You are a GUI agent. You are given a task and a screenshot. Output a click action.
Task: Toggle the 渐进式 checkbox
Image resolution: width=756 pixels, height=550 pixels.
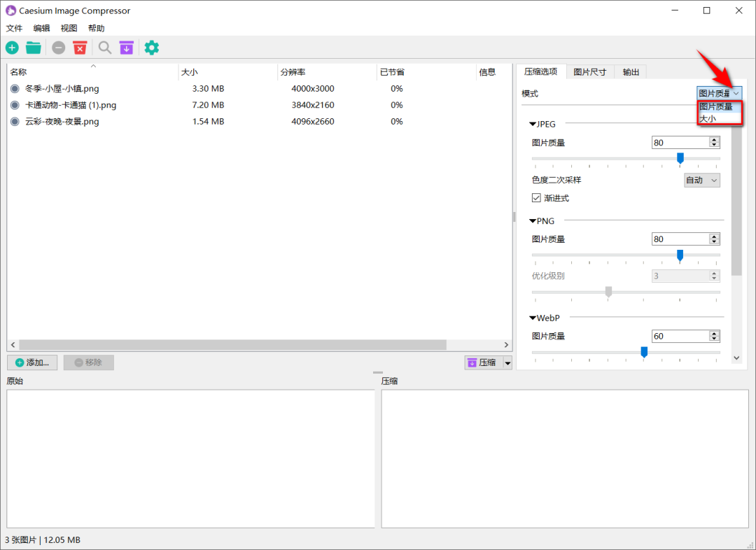[x=536, y=198]
